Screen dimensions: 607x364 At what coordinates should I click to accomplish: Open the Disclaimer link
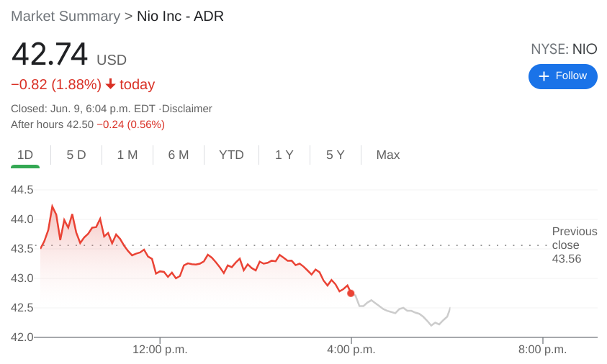187,109
